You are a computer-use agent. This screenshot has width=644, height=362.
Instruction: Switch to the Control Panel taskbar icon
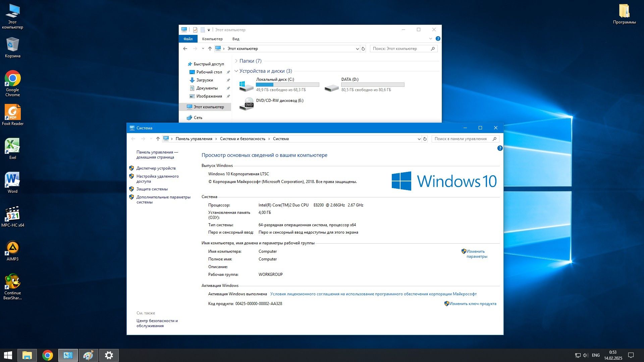pyautogui.click(x=68, y=355)
